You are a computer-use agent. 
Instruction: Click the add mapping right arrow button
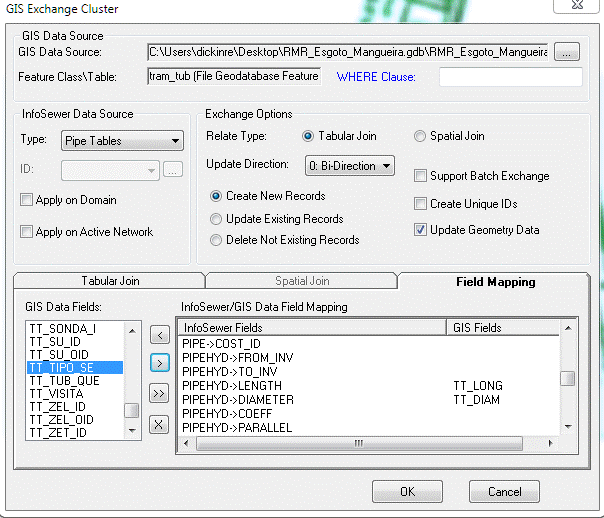click(159, 363)
